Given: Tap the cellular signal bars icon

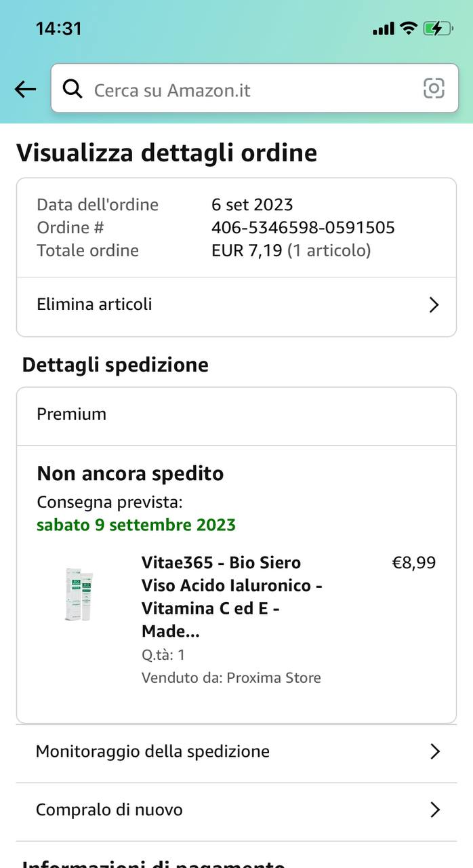Looking at the screenshot, I should pos(384,29).
